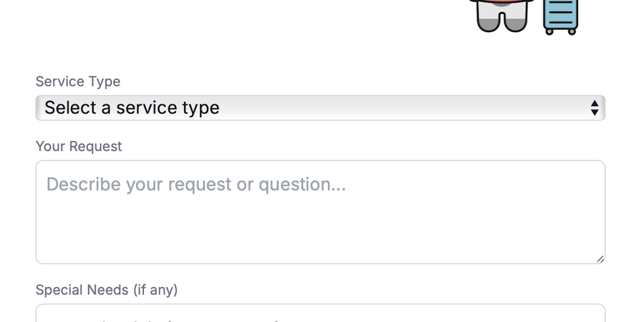Focus the Your Request text area
Image resolution: width=644 pixels, height=322 pixels.
click(320, 226)
